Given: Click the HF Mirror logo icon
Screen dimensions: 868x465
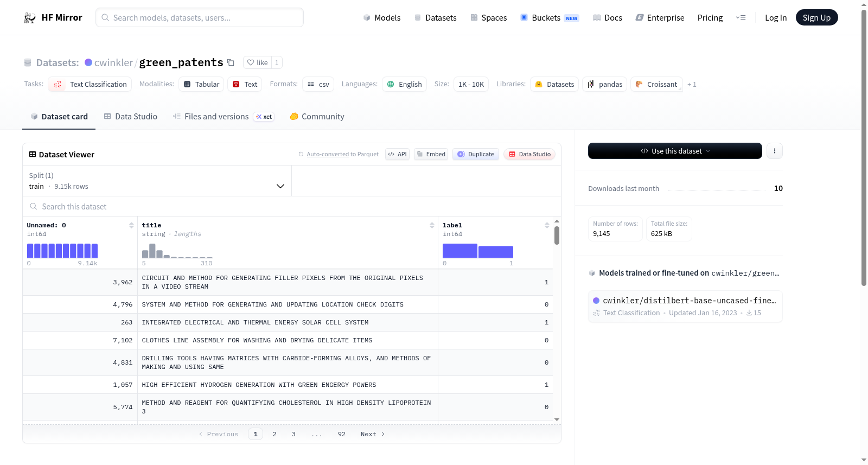Looking at the screenshot, I should click(x=30, y=18).
